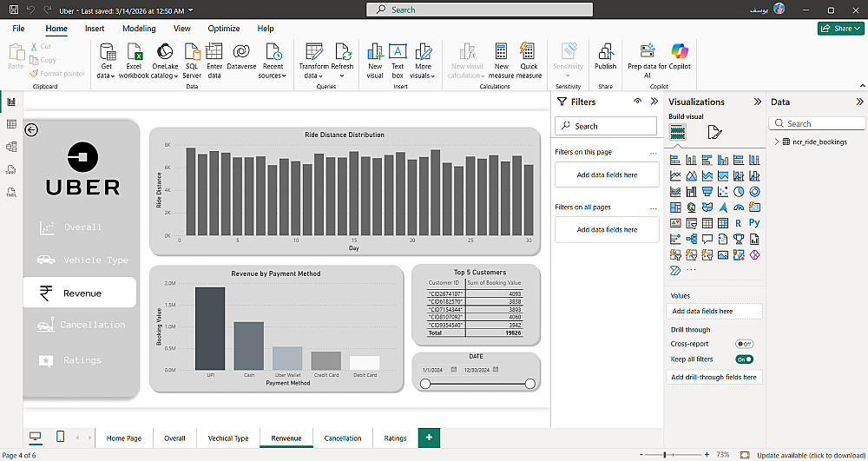The height and width of the screenshot is (461, 868).
Task: Turn off Keep all filters toggle
Action: (744, 359)
